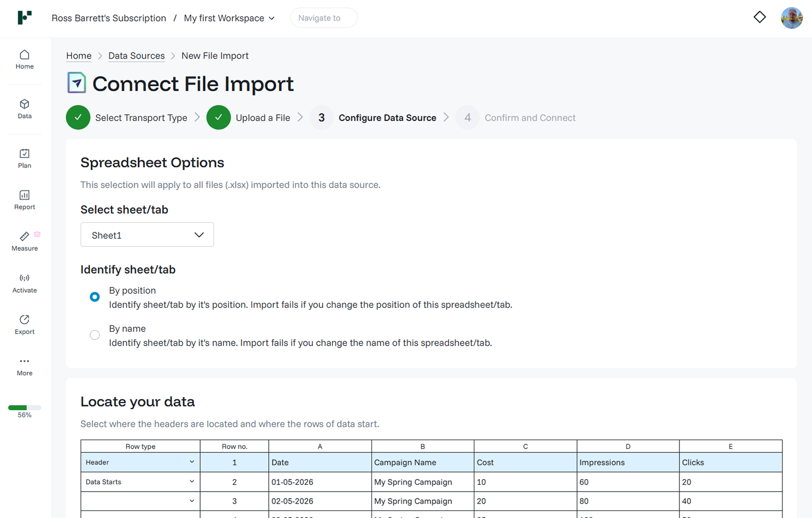Open the Plan section in sidebar
This screenshot has height=518, width=812.
[x=25, y=158]
